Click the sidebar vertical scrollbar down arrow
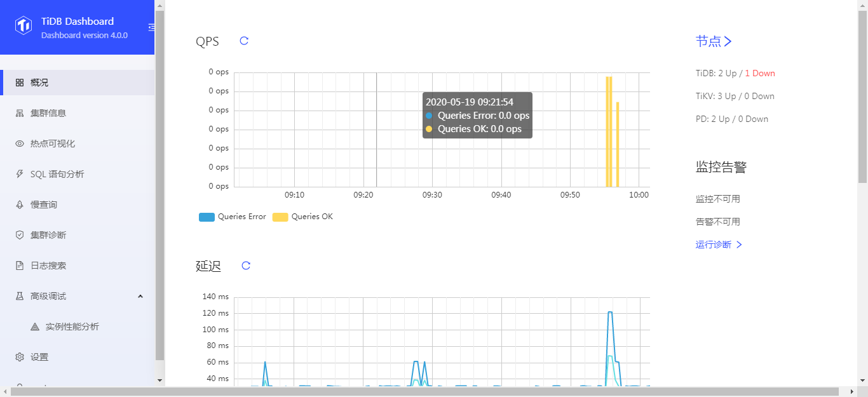This screenshot has width=868, height=397. 159,380
